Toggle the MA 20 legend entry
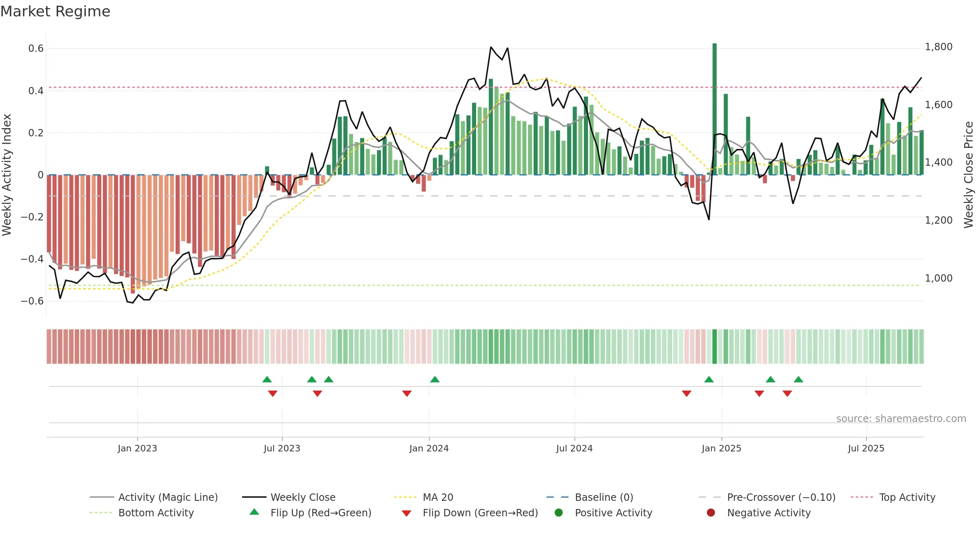 423,497
